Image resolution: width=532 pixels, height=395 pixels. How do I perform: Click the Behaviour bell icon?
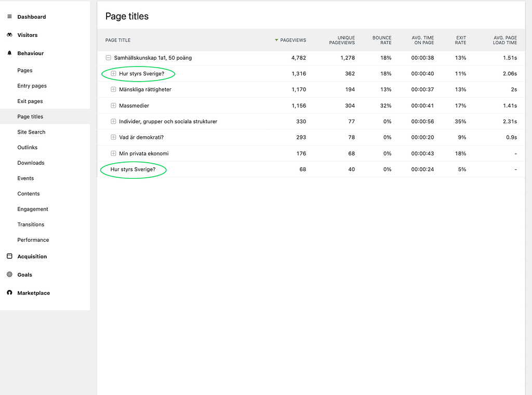pos(9,53)
